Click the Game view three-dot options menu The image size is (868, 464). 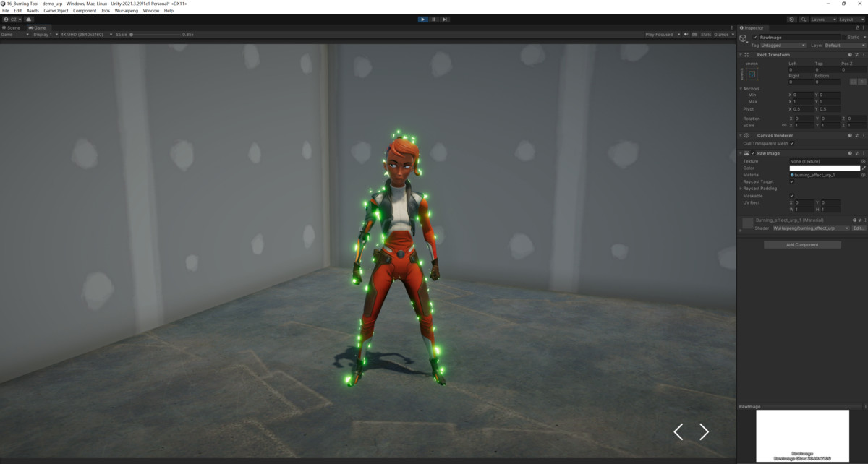[733, 27]
